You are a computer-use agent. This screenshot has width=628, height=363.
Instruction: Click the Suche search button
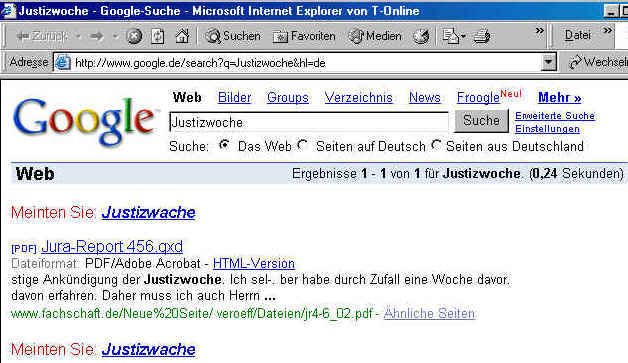coord(481,121)
